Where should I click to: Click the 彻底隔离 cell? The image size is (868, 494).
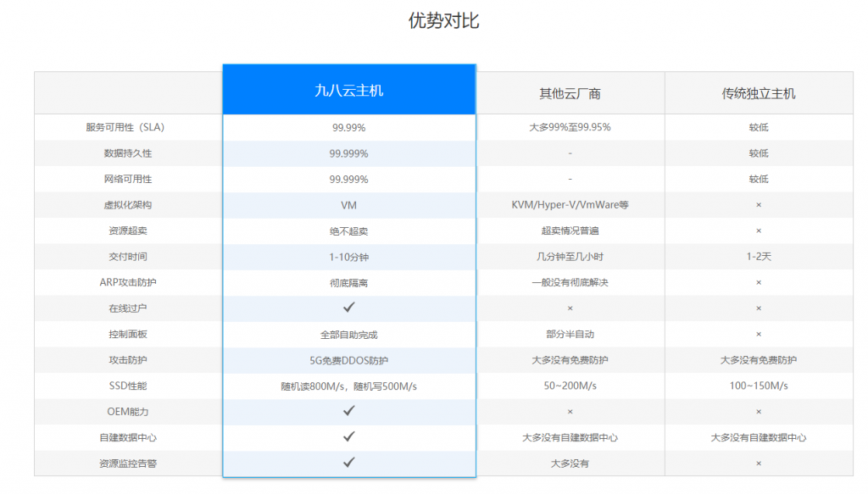[348, 283]
